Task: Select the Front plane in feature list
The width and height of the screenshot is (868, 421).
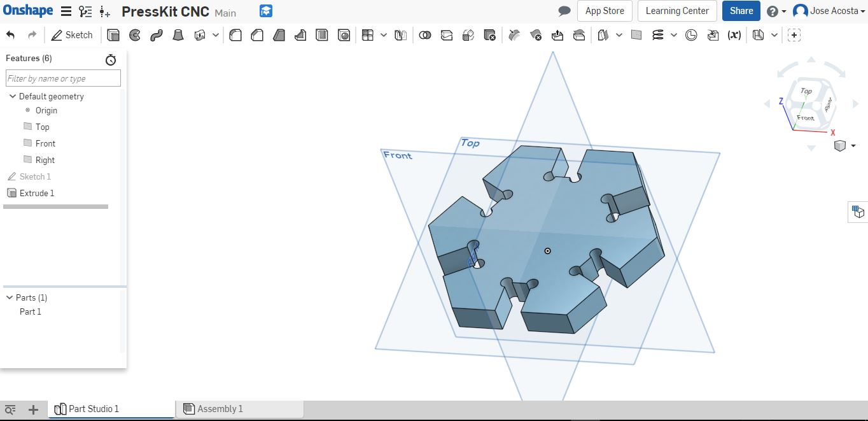Action: 45,143
